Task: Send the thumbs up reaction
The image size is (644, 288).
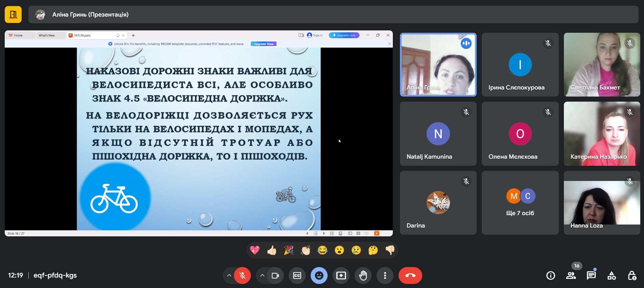Action: click(x=272, y=250)
